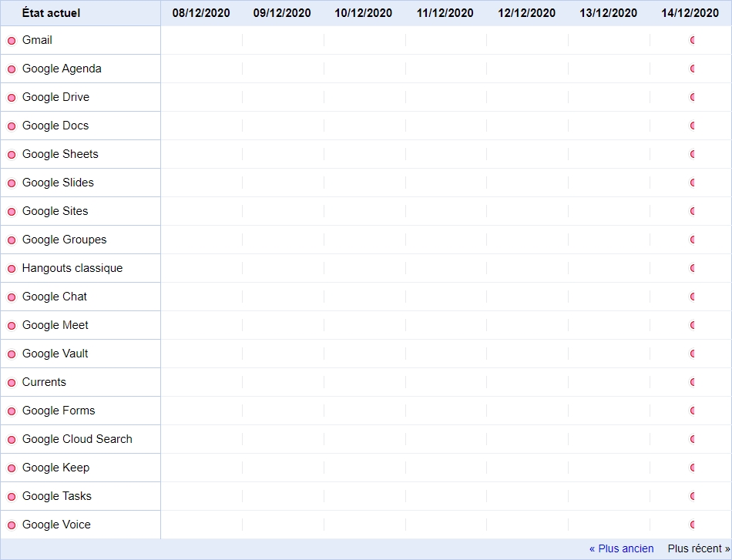Open the Google Docs incident dot on 14/12/2020
732x560 pixels.
[x=693, y=126]
